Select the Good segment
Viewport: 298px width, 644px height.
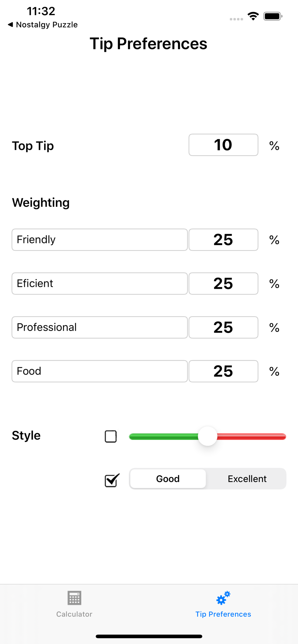point(168,479)
